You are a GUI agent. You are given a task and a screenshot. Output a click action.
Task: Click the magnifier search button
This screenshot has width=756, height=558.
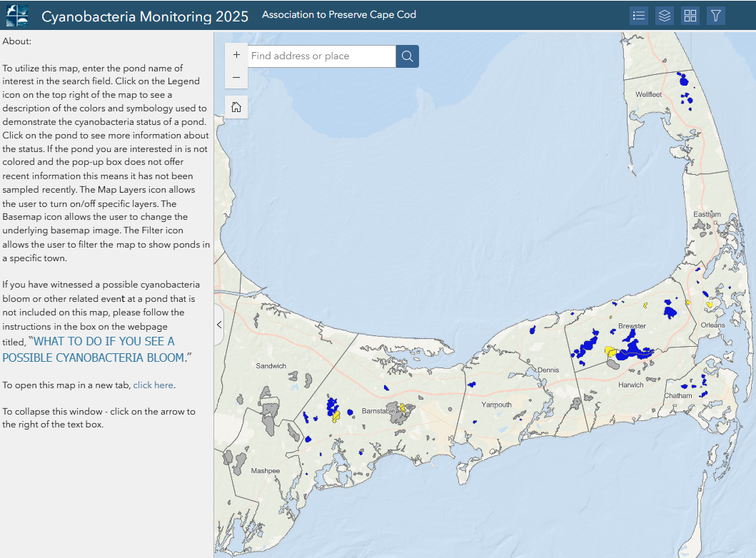tap(407, 56)
